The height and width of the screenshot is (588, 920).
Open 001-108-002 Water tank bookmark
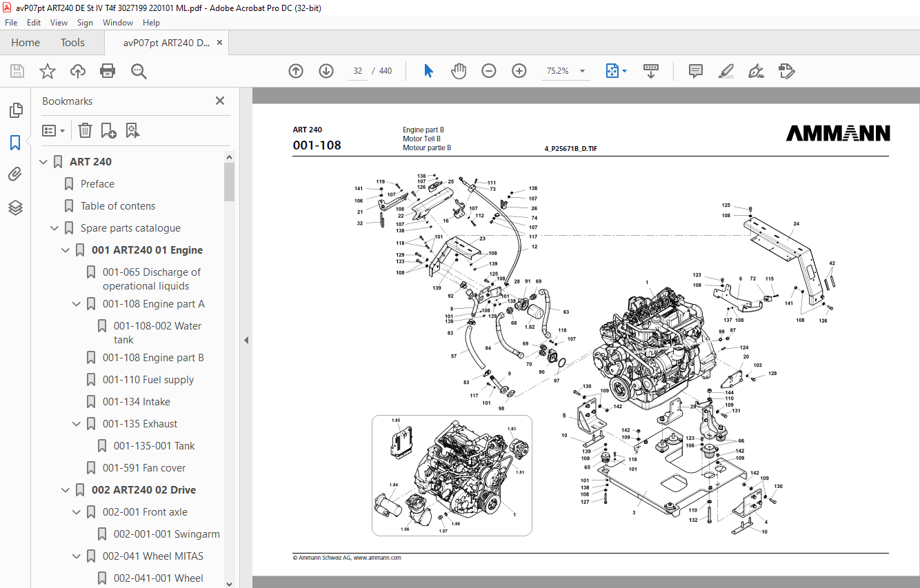pyautogui.click(x=158, y=333)
